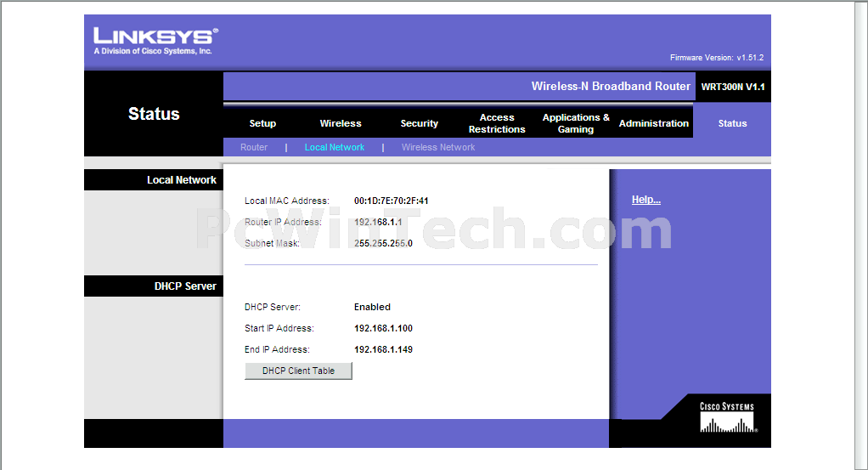This screenshot has height=470, width=868.
Task: Switch to the Administration tab
Action: (654, 123)
